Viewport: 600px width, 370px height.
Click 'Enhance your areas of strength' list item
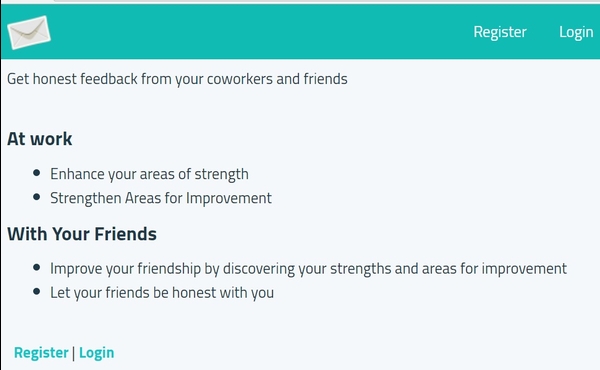149,174
